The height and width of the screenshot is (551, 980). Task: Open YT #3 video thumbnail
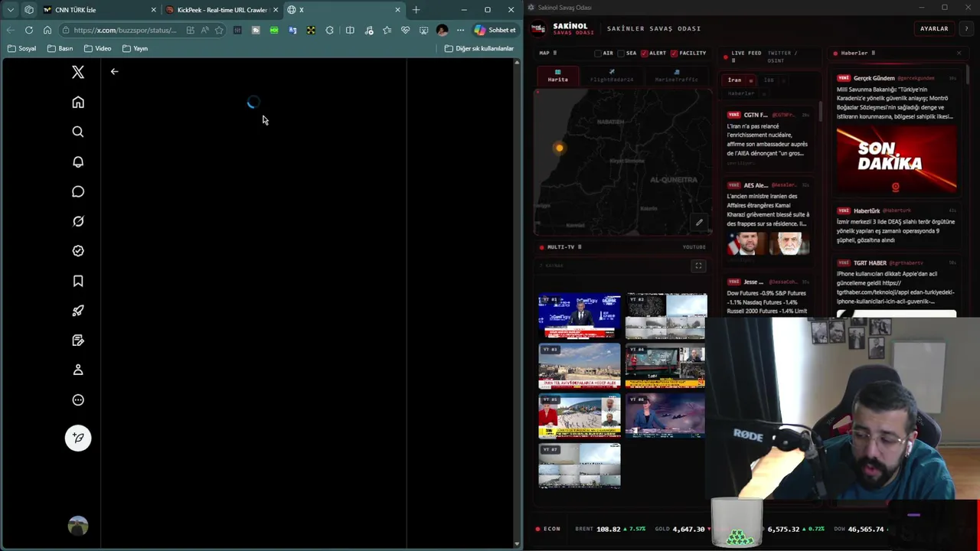(580, 367)
